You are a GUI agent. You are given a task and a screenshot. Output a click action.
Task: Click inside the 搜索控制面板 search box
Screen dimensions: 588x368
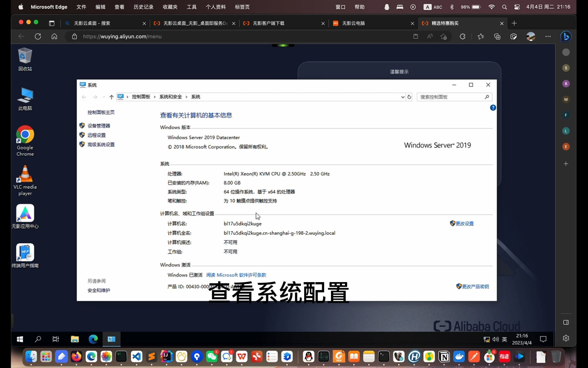[x=452, y=97]
